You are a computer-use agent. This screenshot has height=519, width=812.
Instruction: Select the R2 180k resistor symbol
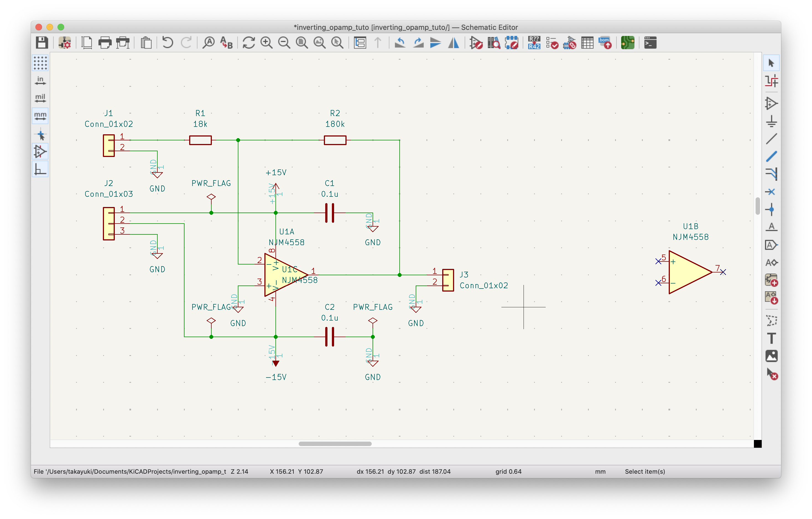click(x=335, y=140)
